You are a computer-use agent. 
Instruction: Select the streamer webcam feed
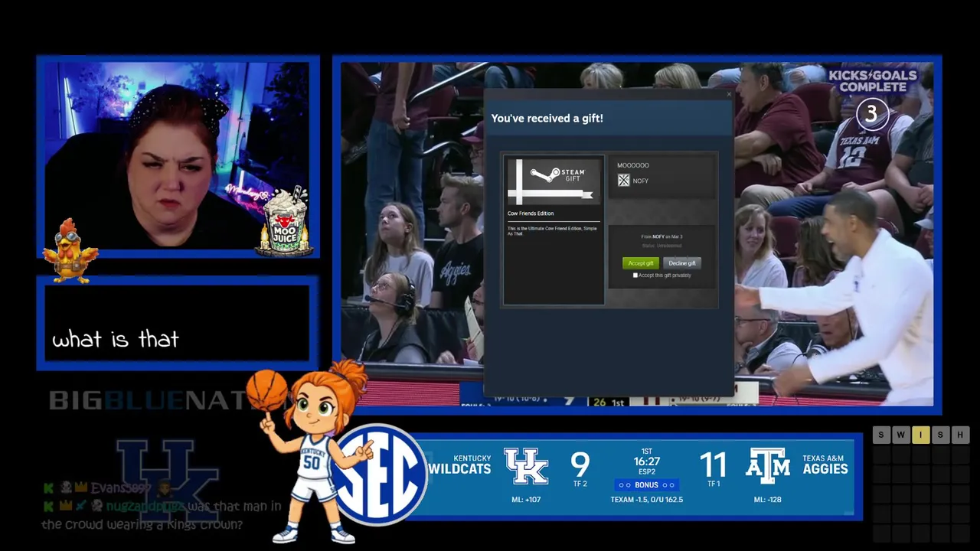click(178, 156)
